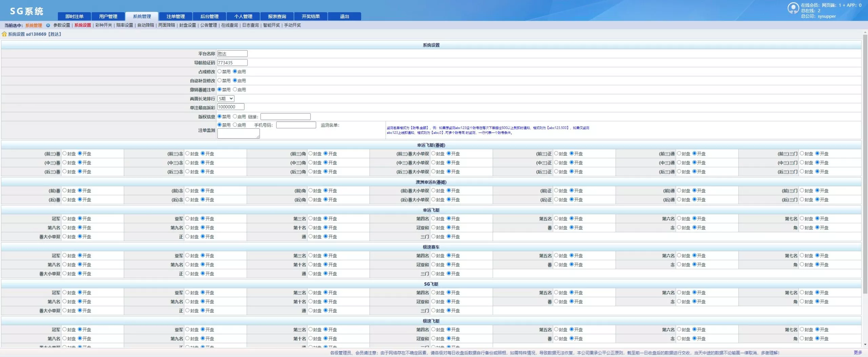Screen dimensions: 868x357
Task: Click the 退出 tab to log out
Action: click(344, 16)
